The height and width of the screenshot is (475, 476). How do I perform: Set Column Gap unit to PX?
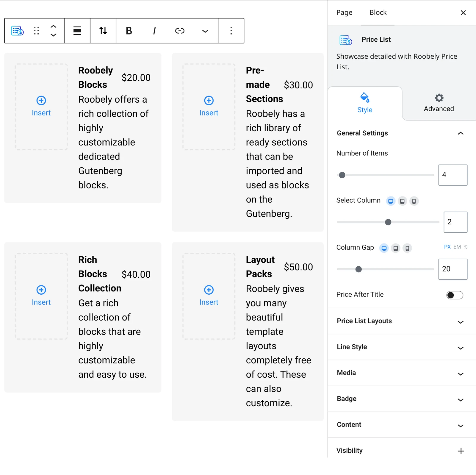point(447,247)
